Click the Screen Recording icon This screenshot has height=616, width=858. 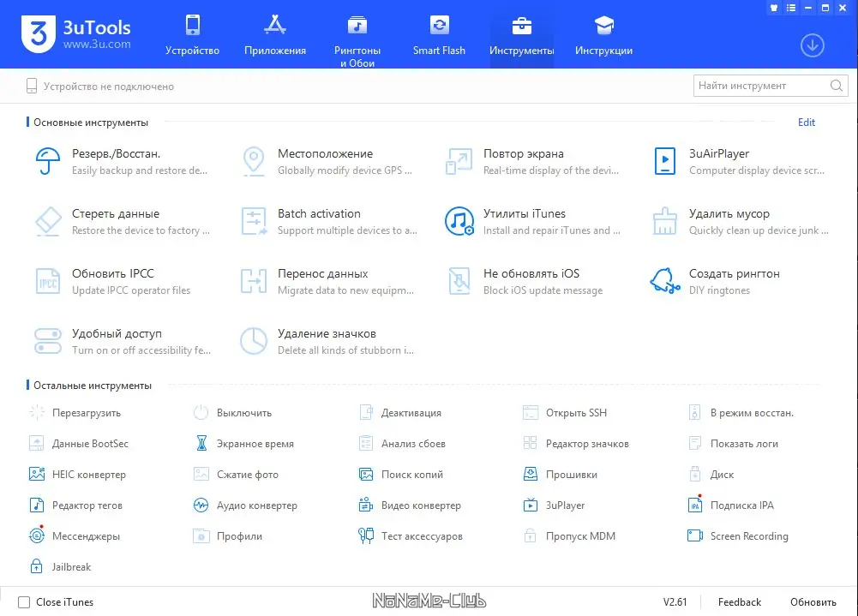coord(695,535)
